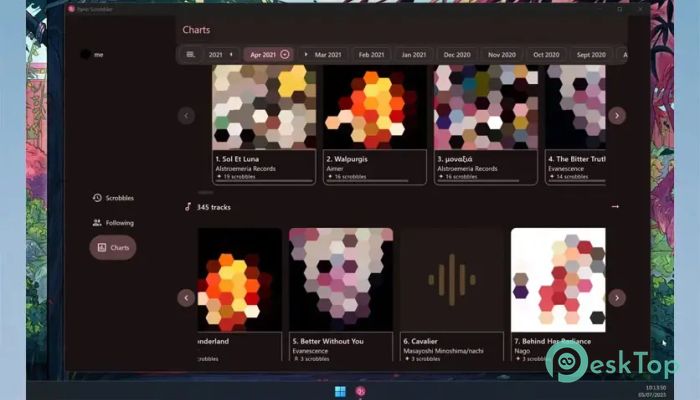Screen dimensions: 700x400
Task: Click the '1. Sol Et Luna' title
Action: click(237, 159)
